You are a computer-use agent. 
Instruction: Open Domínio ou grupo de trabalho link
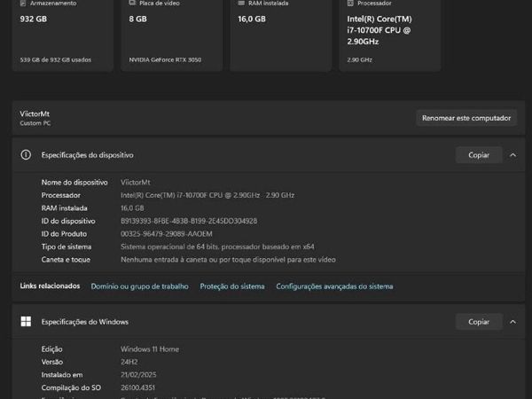139,286
